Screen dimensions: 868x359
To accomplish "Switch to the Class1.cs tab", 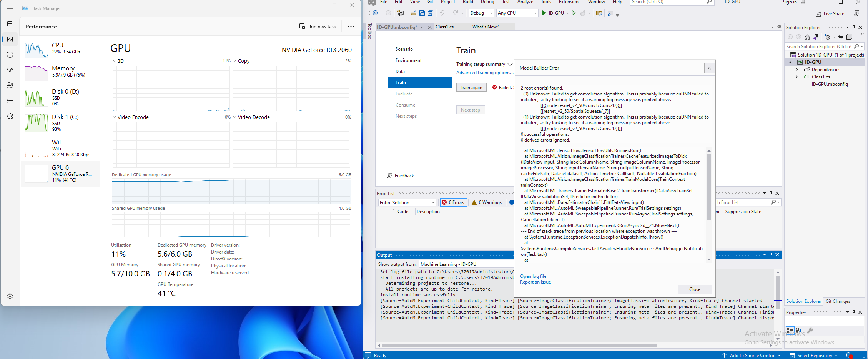I will coord(445,27).
